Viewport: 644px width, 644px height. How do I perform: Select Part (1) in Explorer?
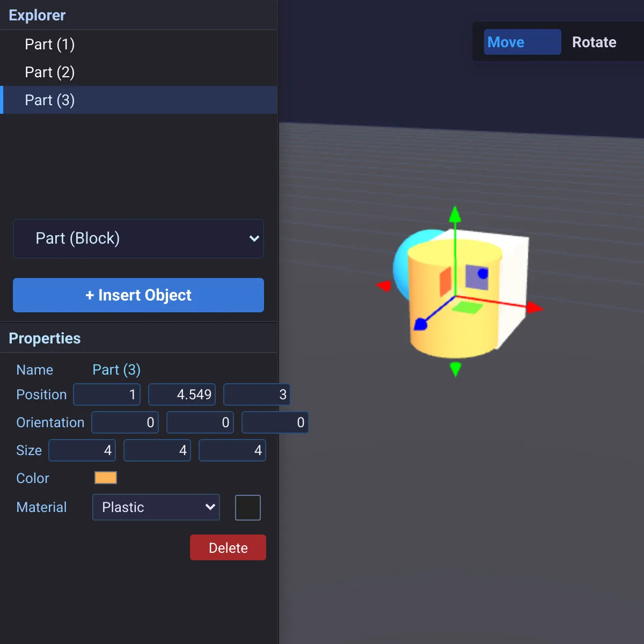pos(138,44)
